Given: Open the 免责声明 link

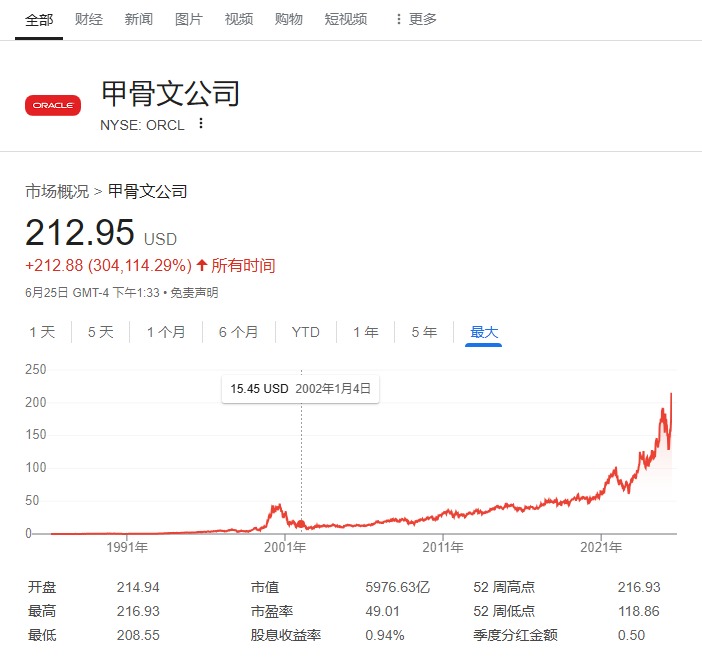Looking at the screenshot, I should [194, 293].
